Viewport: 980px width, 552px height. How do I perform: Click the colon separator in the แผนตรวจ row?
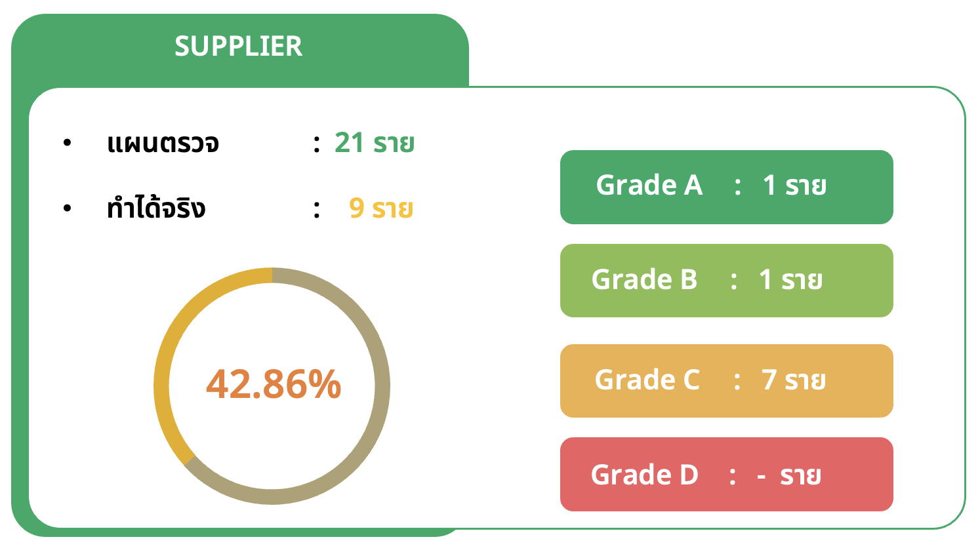(x=317, y=144)
